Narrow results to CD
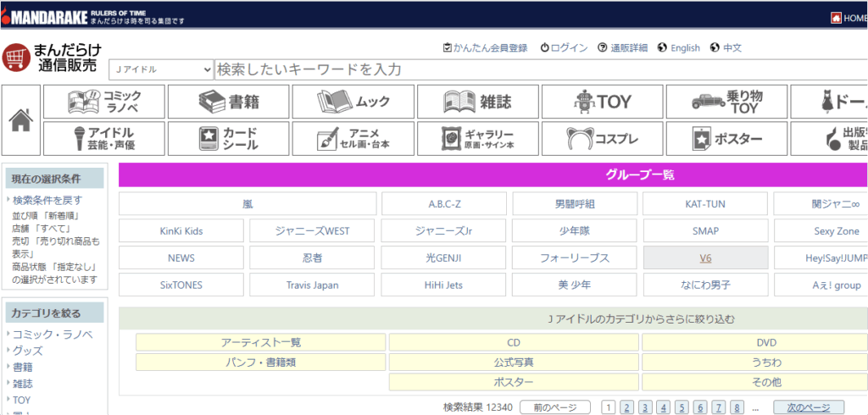 point(514,342)
